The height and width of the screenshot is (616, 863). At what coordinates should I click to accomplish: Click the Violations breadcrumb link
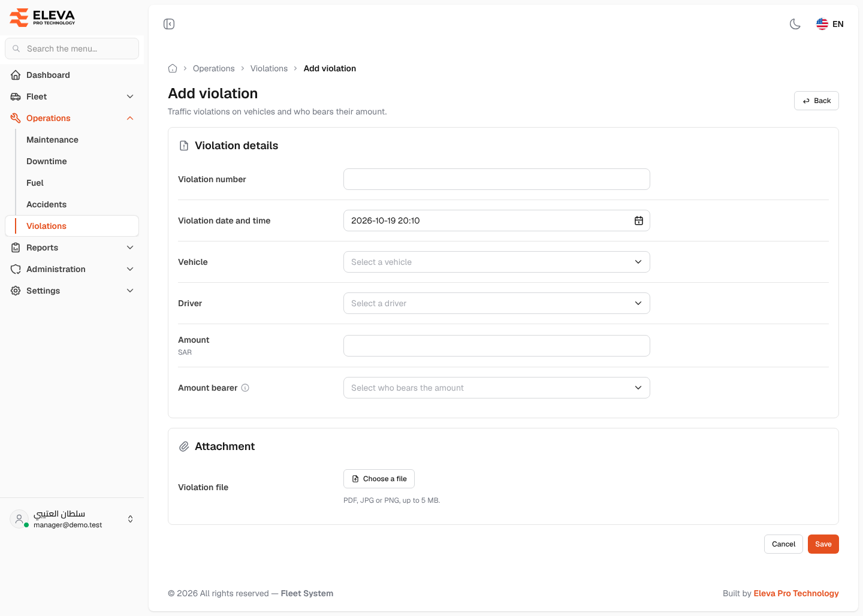tap(269, 68)
